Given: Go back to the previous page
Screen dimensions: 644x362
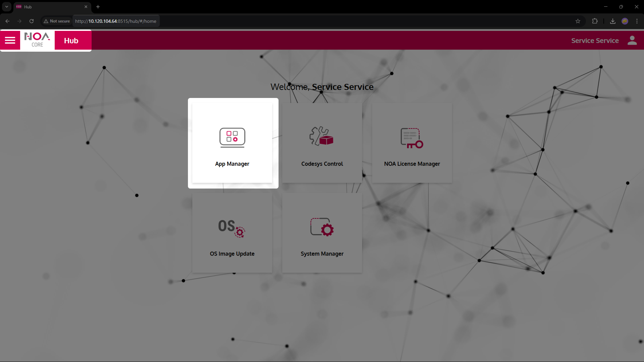Looking at the screenshot, I should point(7,21).
